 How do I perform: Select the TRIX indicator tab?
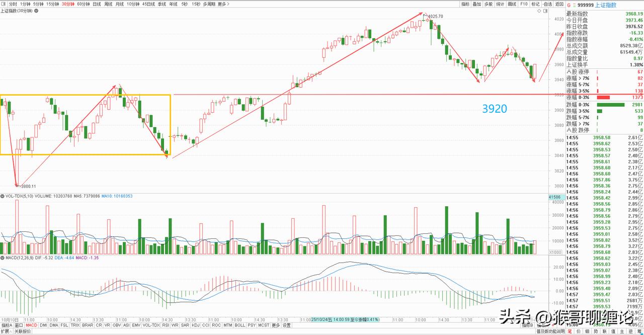[x=75, y=325]
